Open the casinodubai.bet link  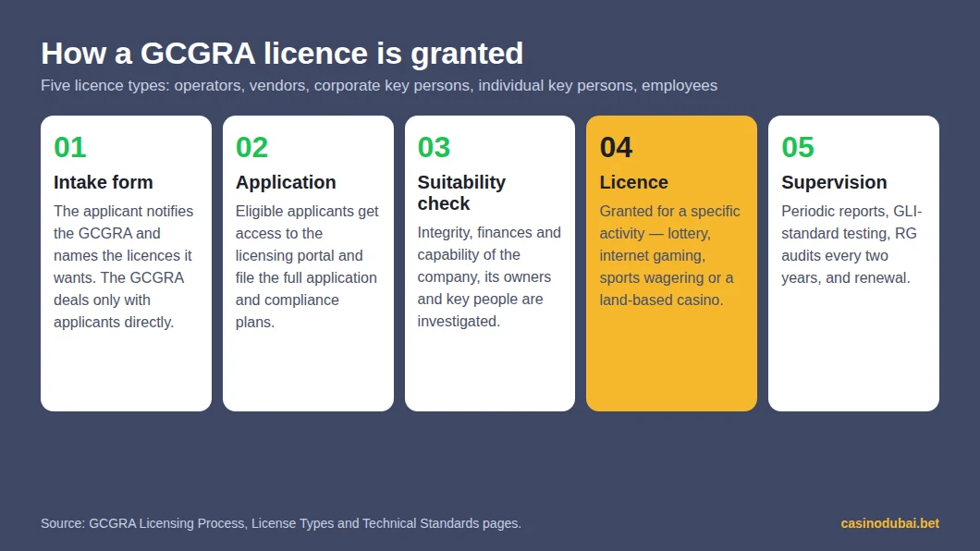pyautogui.click(x=889, y=523)
